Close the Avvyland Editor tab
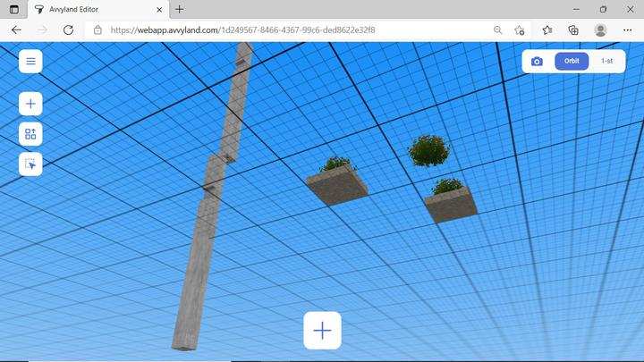The height and width of the screenshot is (362, 644). [x=159, y=10]
